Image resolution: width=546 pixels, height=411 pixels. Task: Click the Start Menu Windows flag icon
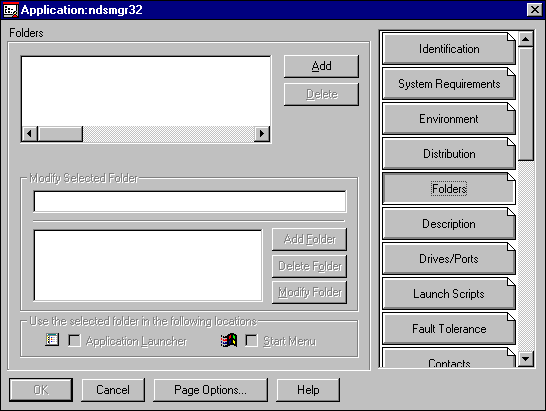(x=229, y=340)
